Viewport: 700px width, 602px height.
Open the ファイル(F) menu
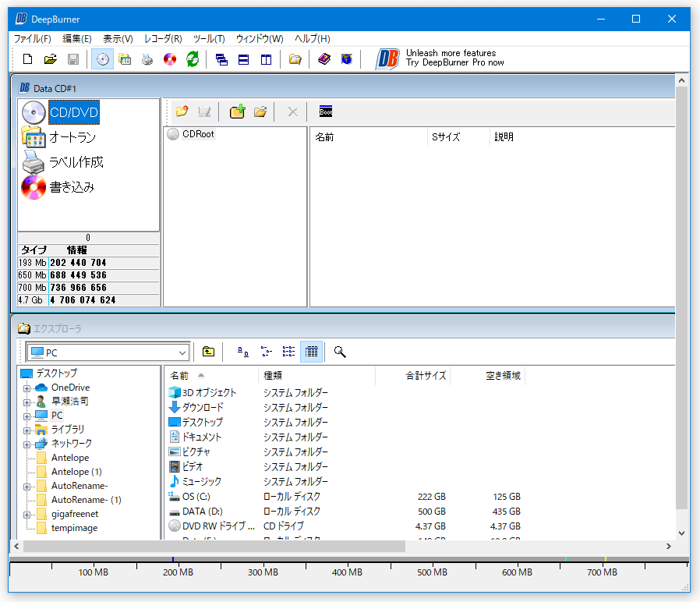(32, 39)
